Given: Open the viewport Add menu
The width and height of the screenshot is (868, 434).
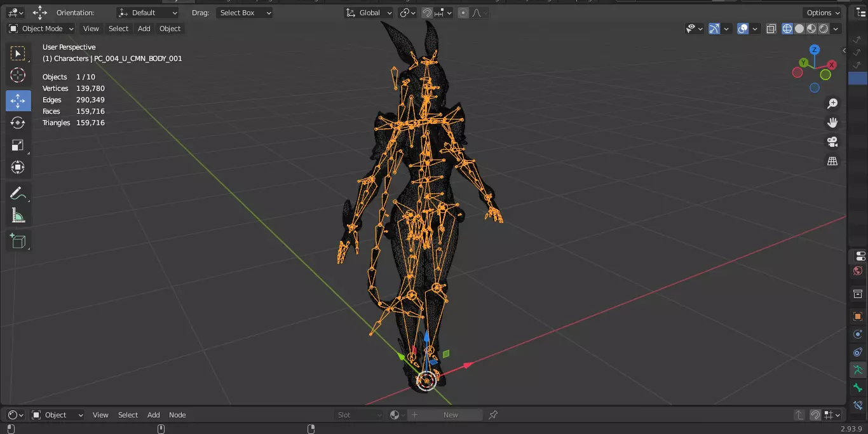Looking at the screenshot, I should 144,29.
